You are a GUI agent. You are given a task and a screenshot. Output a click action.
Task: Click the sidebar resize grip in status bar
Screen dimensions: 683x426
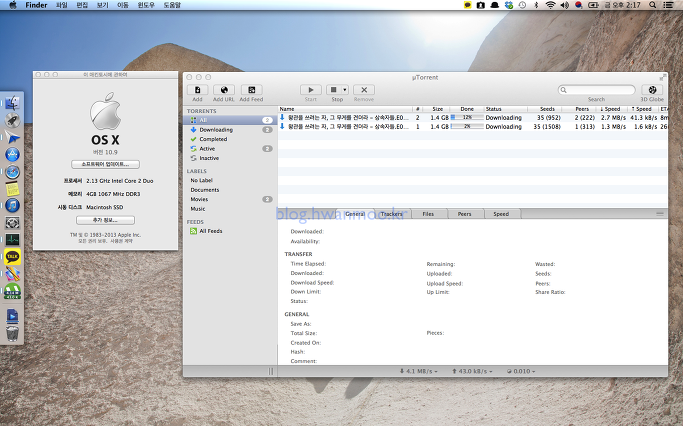pyautogui.click(x=271, y=371)
